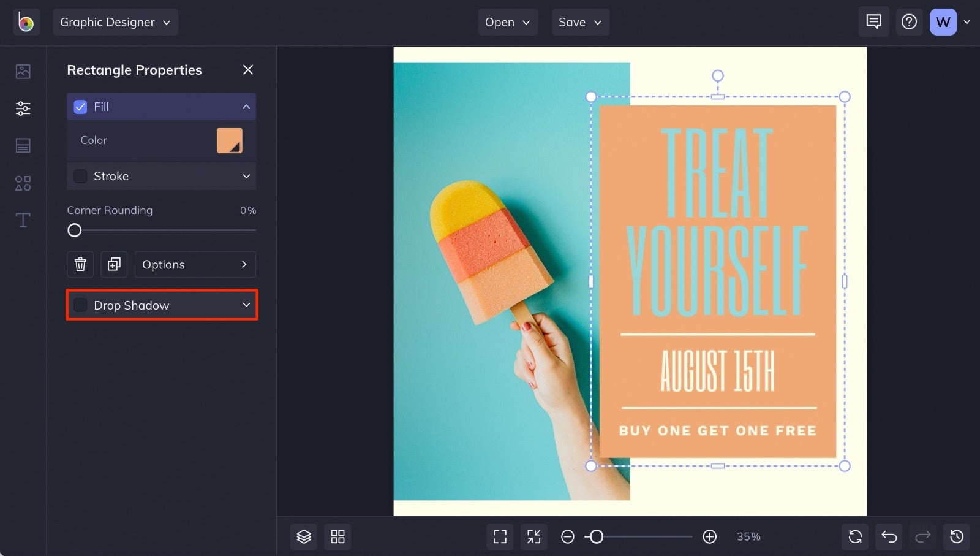Open the Save dropdown menu
The width and height of the screenshot is (980, 556).
click(x=580, y=21)
